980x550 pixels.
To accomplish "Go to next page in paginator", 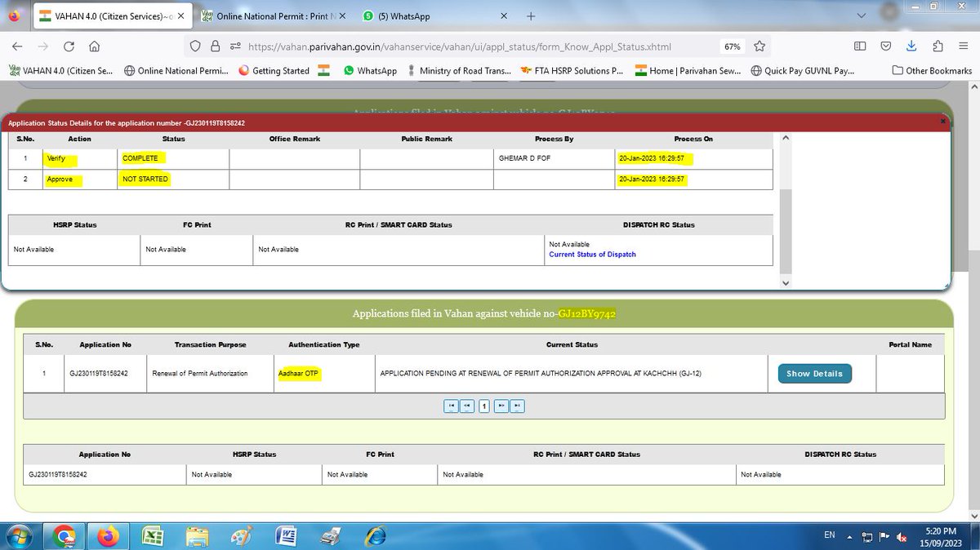I will coord(501,406).
